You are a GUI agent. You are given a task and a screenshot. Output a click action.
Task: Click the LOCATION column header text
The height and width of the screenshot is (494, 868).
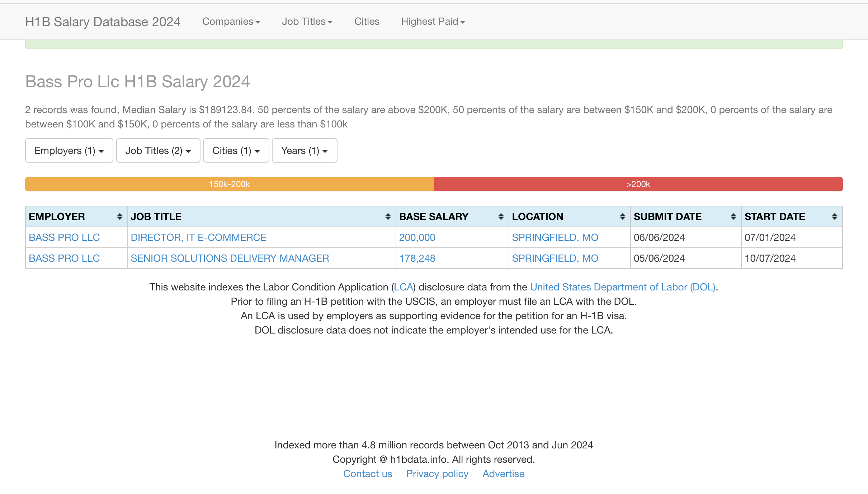pos(538,216)
